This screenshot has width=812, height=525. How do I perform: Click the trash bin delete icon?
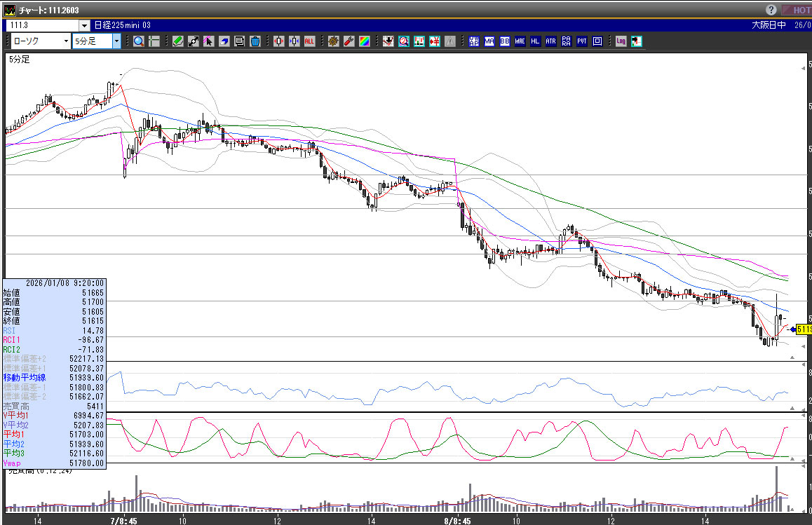(x=255, y=41)
